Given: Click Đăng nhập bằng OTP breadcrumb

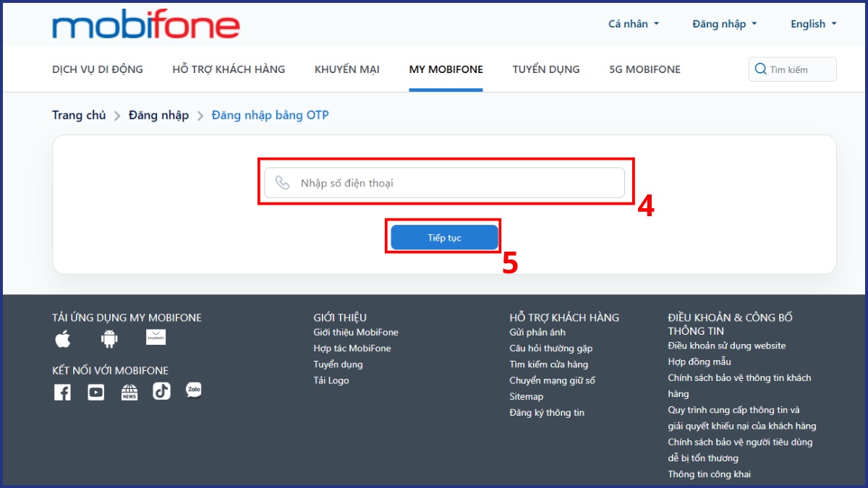Looking at the screenshot, I should [x=270, y=115].
